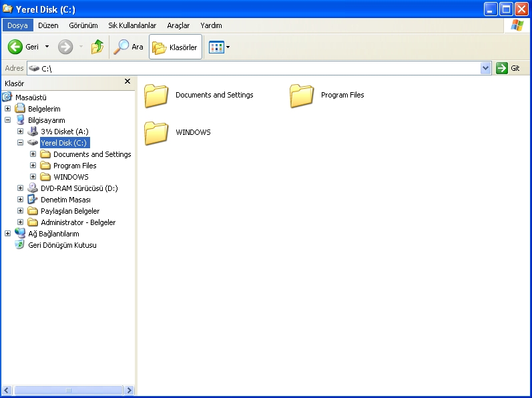This screenshot has height=398, width=532.
Task: Open the Ara search tool
Action: pos(128,47)
